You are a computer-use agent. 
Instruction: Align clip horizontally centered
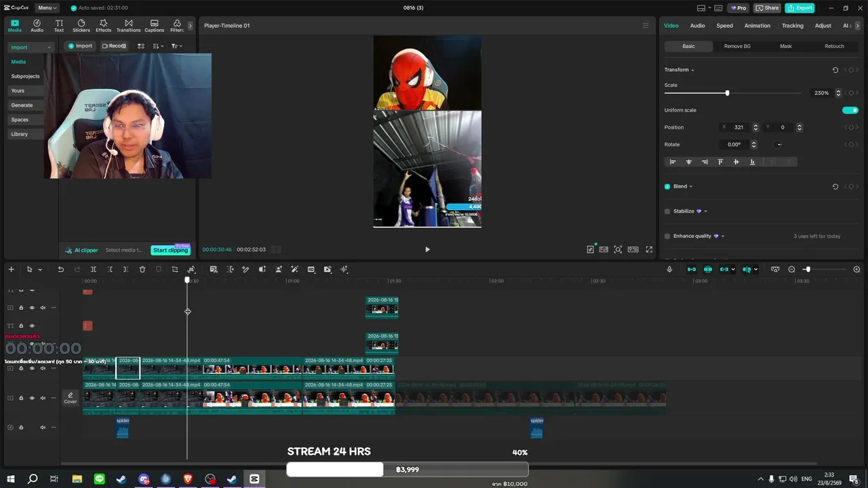[x=689, y=162]
